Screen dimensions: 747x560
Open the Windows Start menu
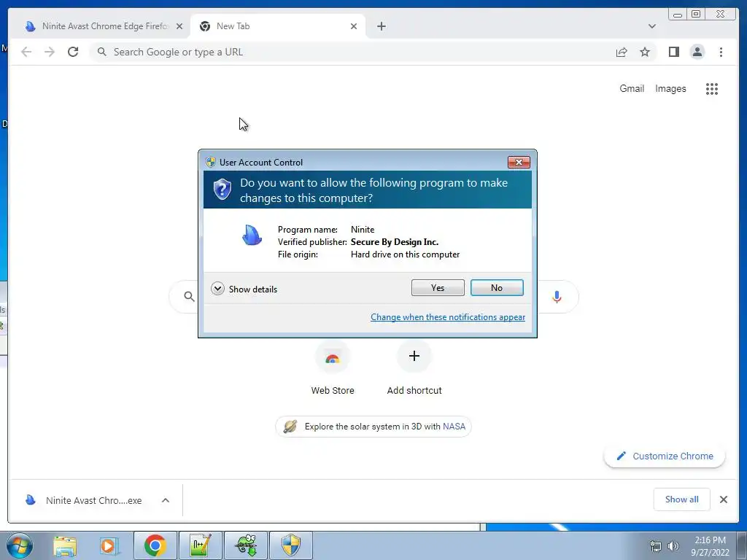coord(20,545)
